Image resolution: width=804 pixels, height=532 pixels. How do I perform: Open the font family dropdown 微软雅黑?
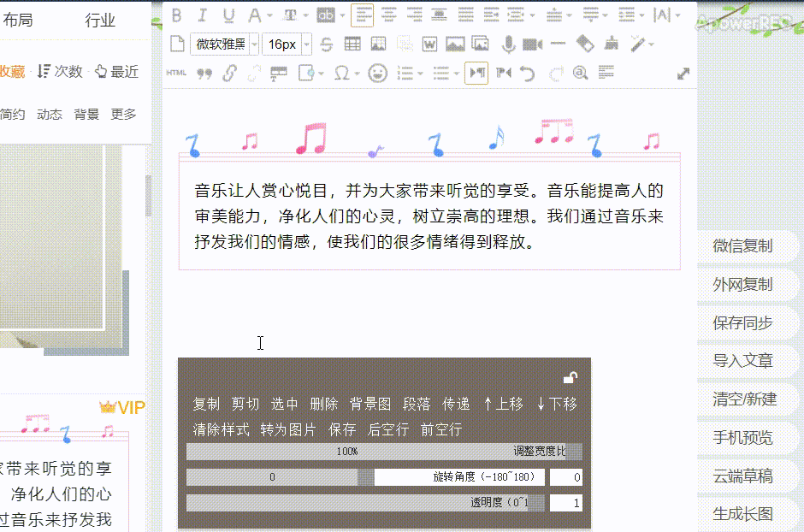click(223, 44)
